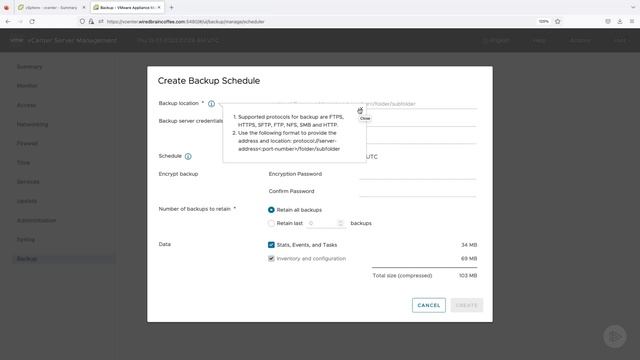Screen dimensions: 640x360
Task: Open Syslog in the appliance sidebar
Action: coord(26,240)
